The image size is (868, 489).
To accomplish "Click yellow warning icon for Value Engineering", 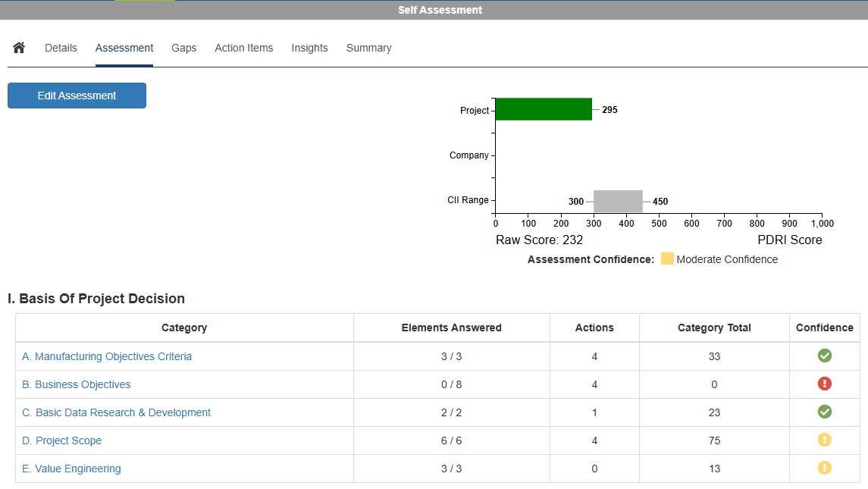I will pos(825,468).
